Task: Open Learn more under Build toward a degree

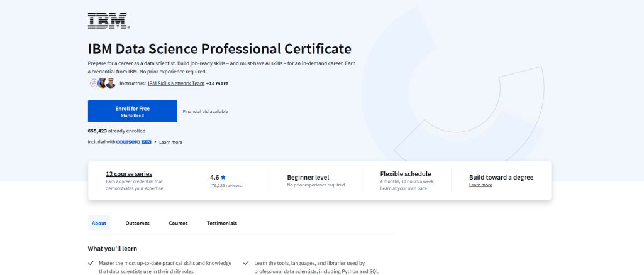Action: pyautogui.click(x=480, y=185)
